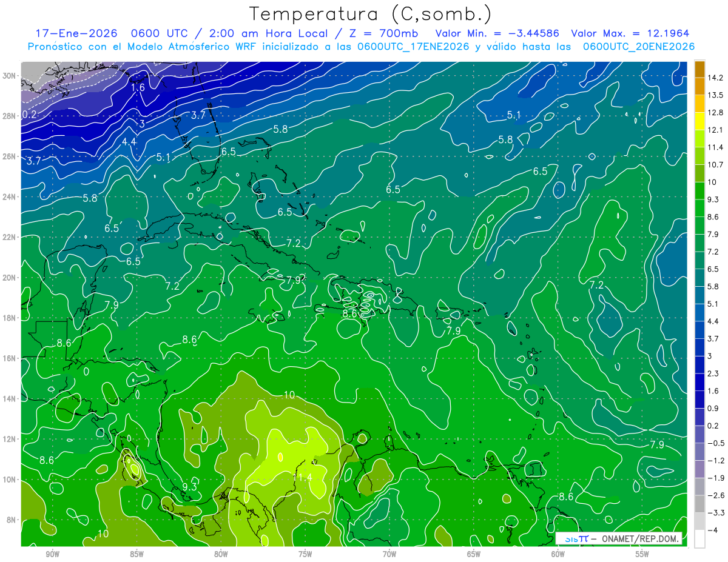
Task: Click the yellow swatch between 12.1 and 12.8
Action: tap(699, 122)
